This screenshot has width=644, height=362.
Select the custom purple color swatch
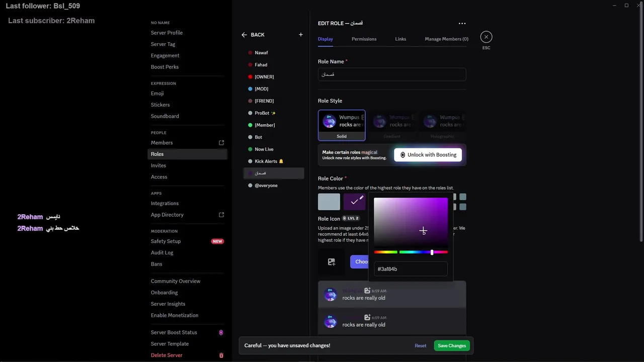(x=355, y=202)
